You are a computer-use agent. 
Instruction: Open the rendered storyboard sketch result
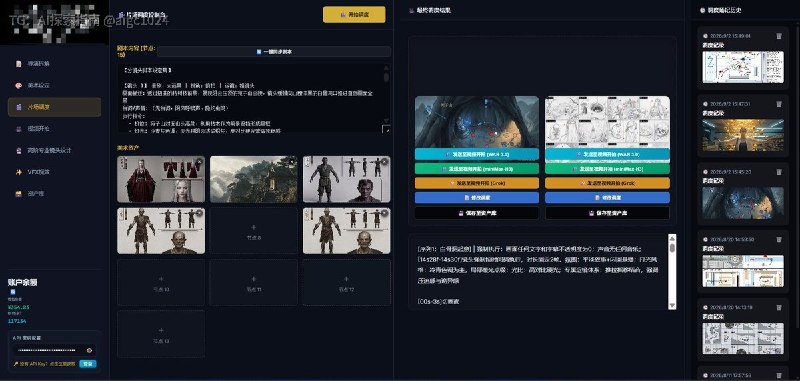click(x=607, y=122)
